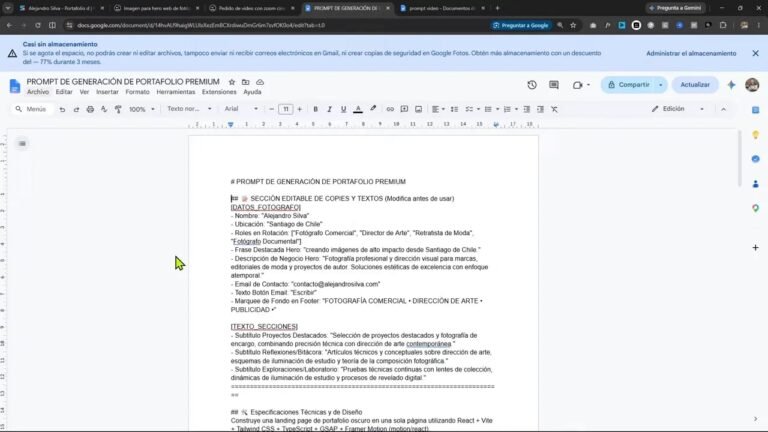The image size is (768, 432).
Task: Click the Google account avatar
Action: 752,85
